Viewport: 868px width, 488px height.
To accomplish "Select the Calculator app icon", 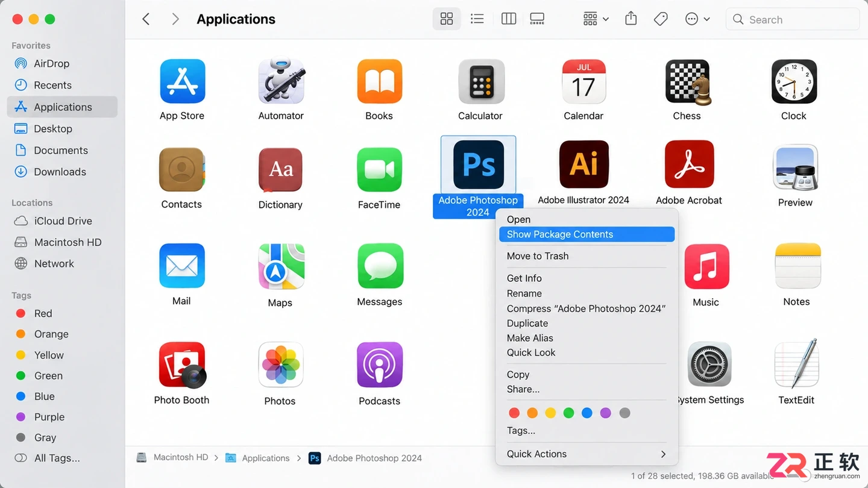I will click(480, 81).
